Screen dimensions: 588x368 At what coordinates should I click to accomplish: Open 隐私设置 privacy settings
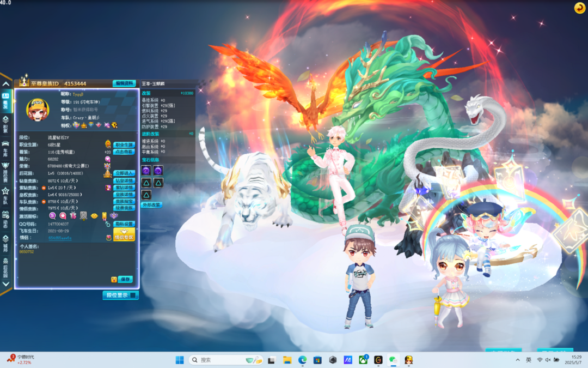(124, 224)
